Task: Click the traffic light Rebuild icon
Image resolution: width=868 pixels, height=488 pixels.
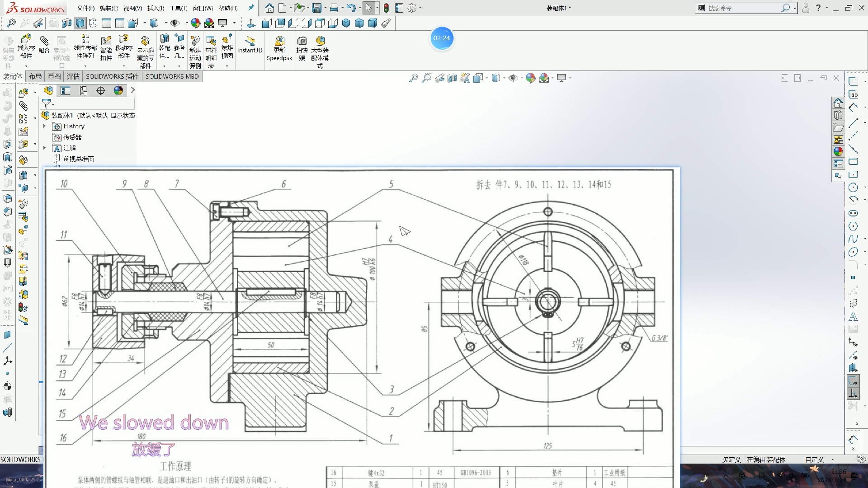Action: (386, 8)
